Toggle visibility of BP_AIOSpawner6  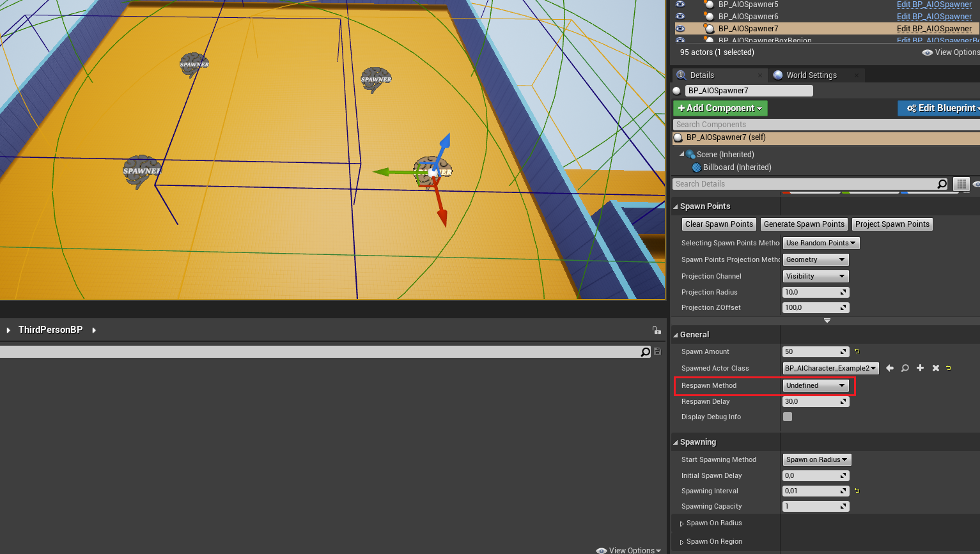[x=680, y=17]
